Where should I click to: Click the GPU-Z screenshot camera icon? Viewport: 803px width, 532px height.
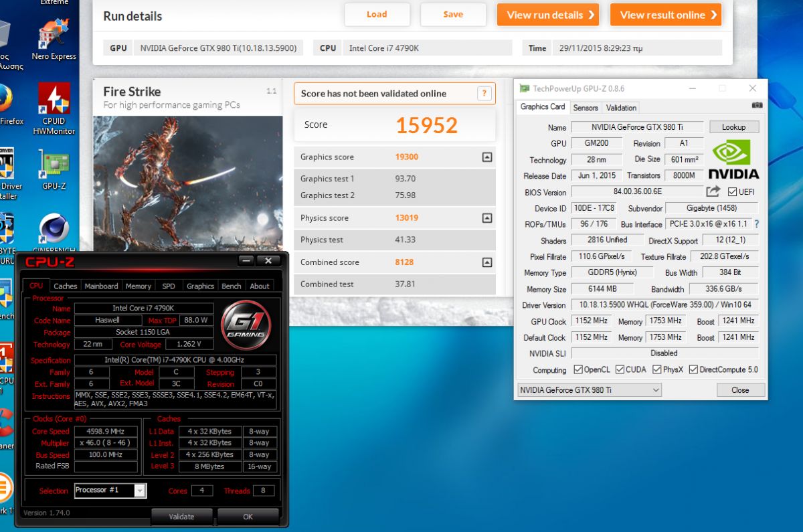(x=757, y=105)
